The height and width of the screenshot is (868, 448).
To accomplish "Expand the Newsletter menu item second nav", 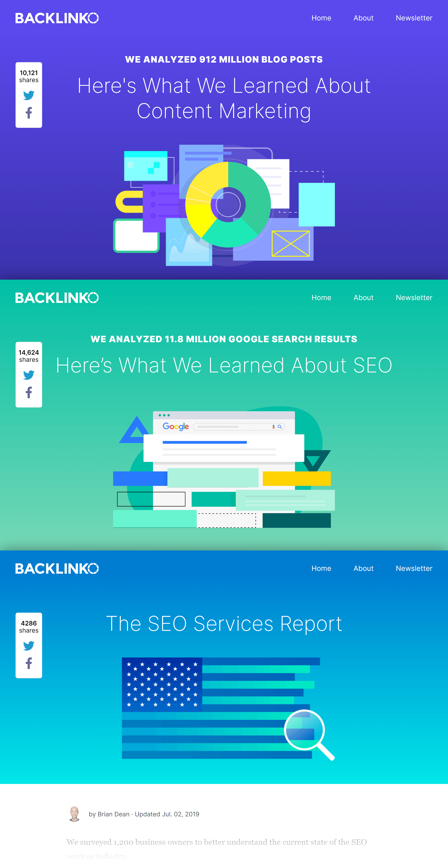I will 414,297.
